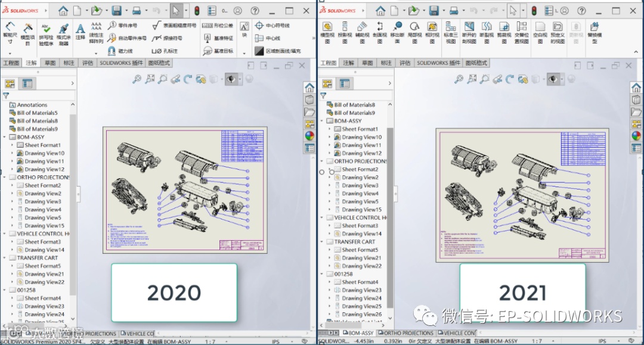Insert Break View (断裂视图) in 2021 window
This screenshot has width=644, height=345.
tap(487, 33)
